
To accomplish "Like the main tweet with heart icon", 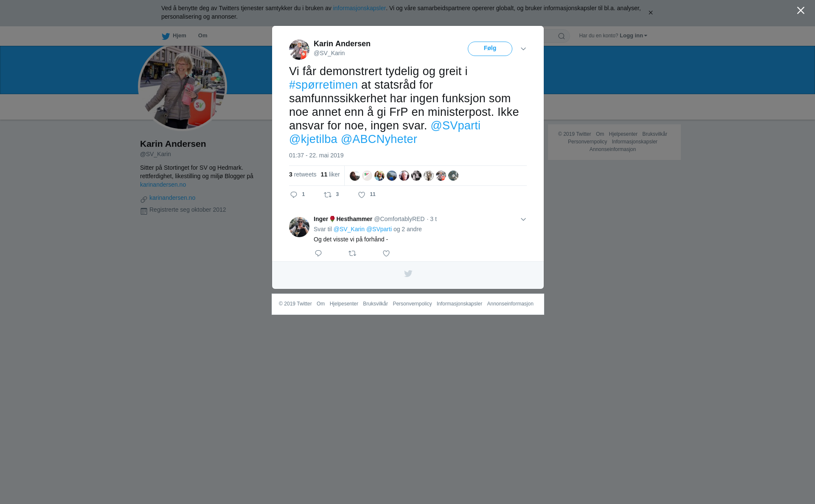I will pyautogui.click(x=362, y=195).
